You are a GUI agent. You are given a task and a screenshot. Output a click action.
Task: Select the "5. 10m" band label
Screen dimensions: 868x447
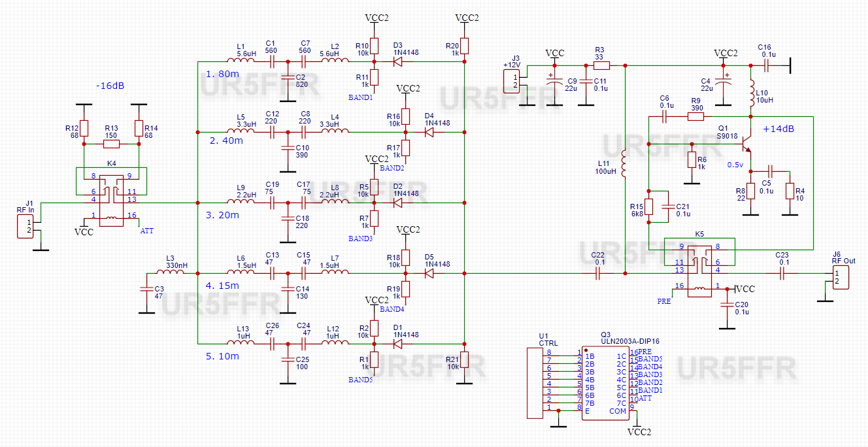coord(223,356)
